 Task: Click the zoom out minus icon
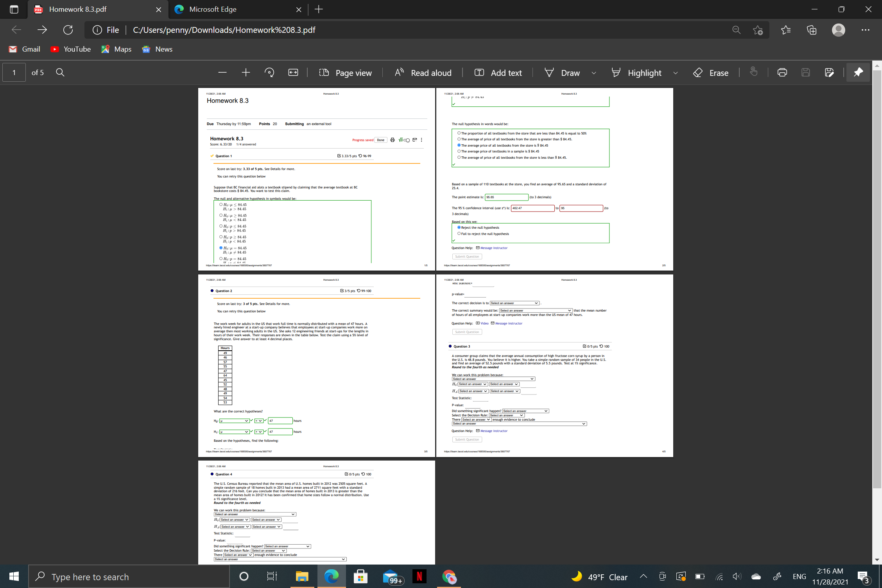222,73
